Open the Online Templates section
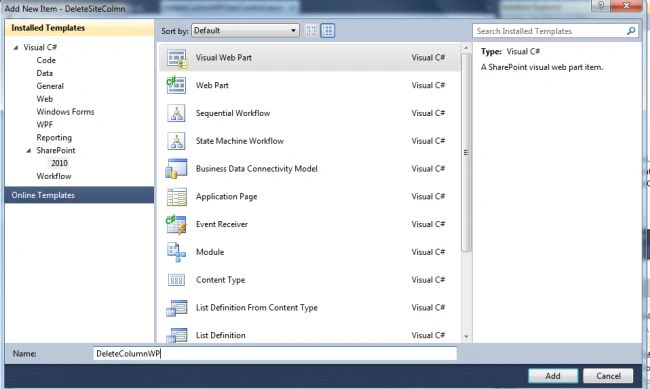This screenshot has height=389, width=650. click(x=80, y=195)
